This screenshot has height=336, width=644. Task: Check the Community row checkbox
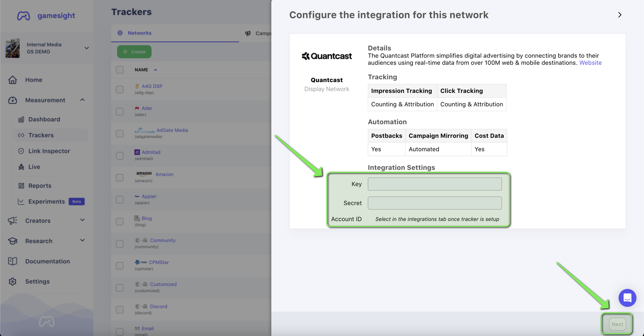click(120, 244)
